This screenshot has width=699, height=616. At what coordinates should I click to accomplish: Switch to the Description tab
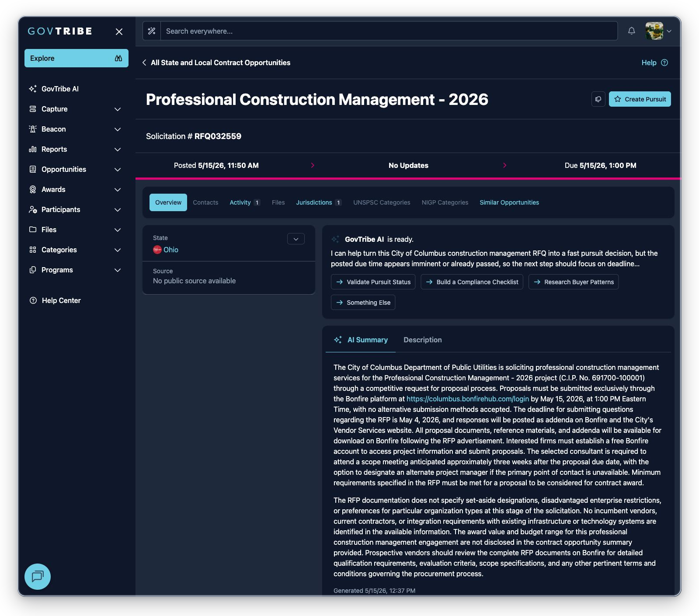[423, 340]
